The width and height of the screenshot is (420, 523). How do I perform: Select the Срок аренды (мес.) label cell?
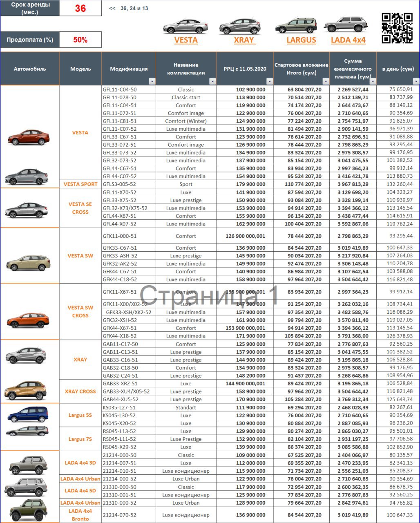30,8
